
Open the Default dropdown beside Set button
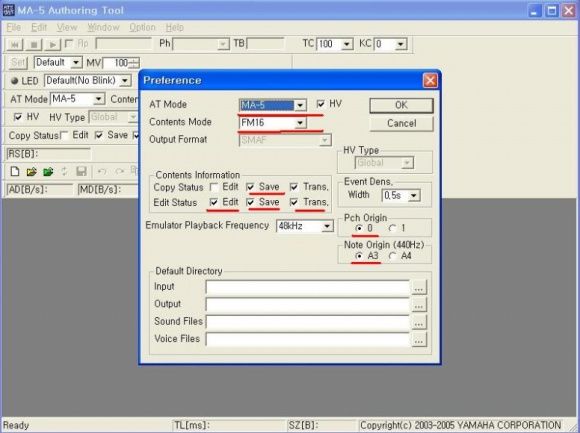76,62
